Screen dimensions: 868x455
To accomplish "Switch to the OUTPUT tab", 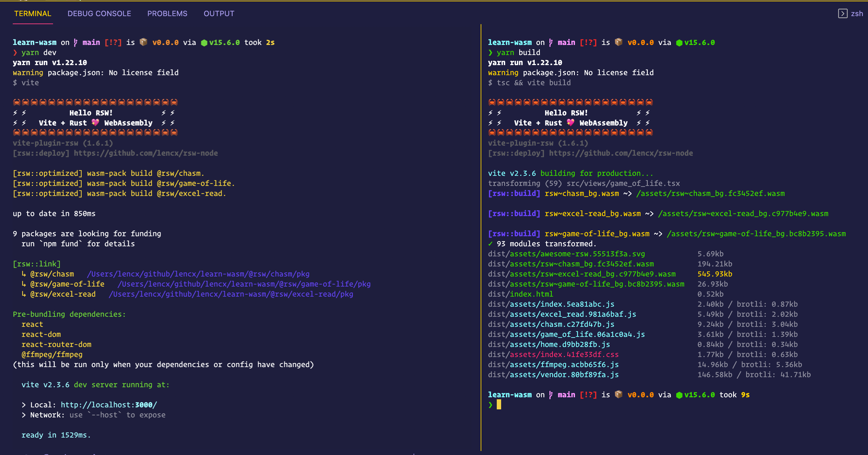I will coord(219,13).
